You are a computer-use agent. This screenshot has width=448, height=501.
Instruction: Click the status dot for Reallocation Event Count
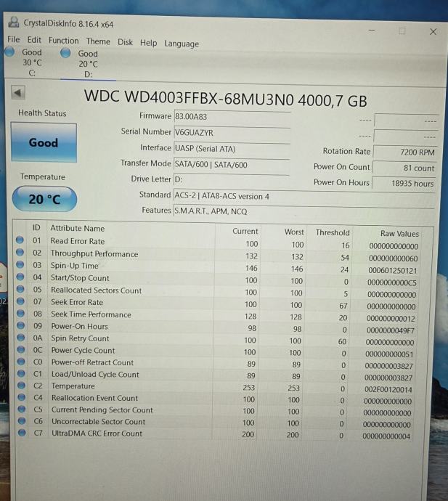[x=22, y=397]
